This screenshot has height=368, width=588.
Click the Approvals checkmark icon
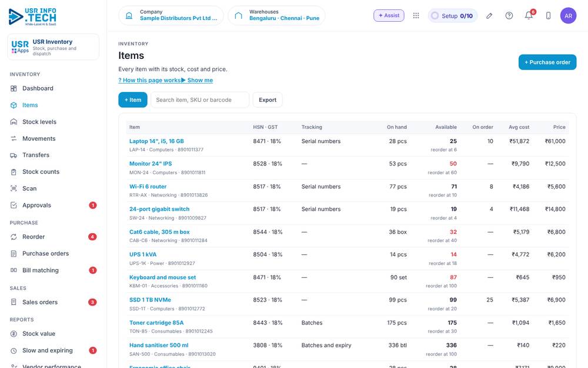click(14, 205)
